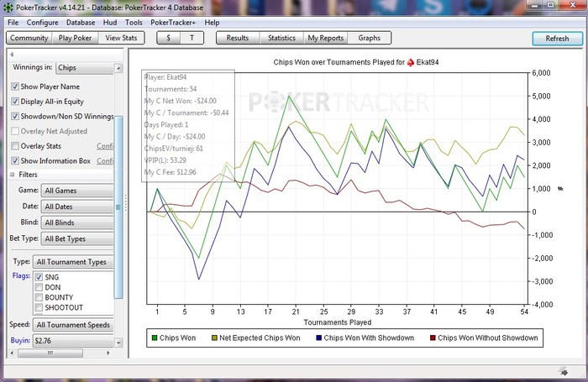Open the tournament Type dropdown
Image resolution: width=588 pixels, height=382 pixels.
(73, 262)
